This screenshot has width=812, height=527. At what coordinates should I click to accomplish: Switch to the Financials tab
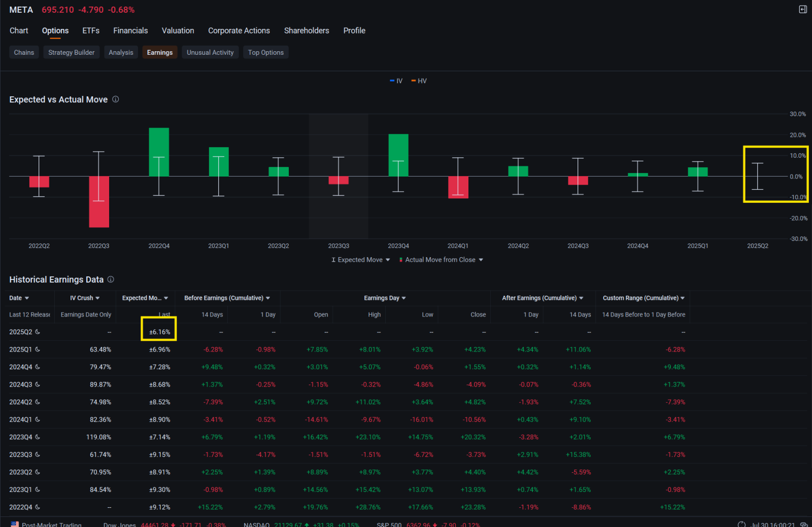[130, 30]
